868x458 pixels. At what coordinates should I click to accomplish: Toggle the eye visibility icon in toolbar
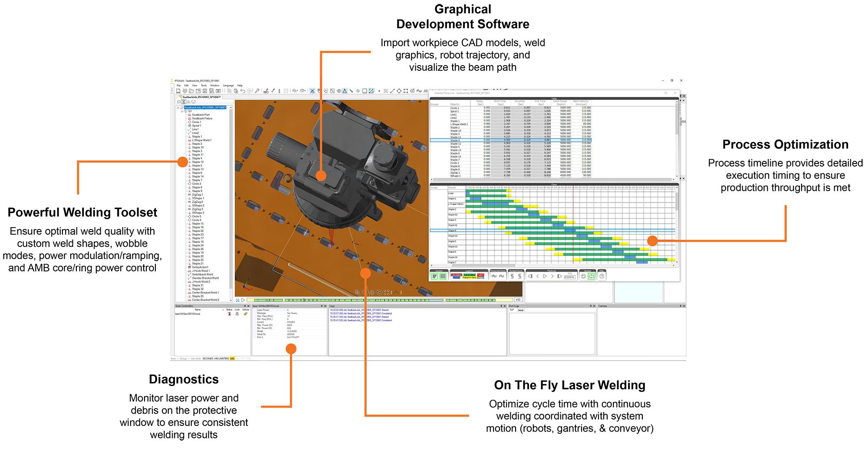(x=339, y=91)
